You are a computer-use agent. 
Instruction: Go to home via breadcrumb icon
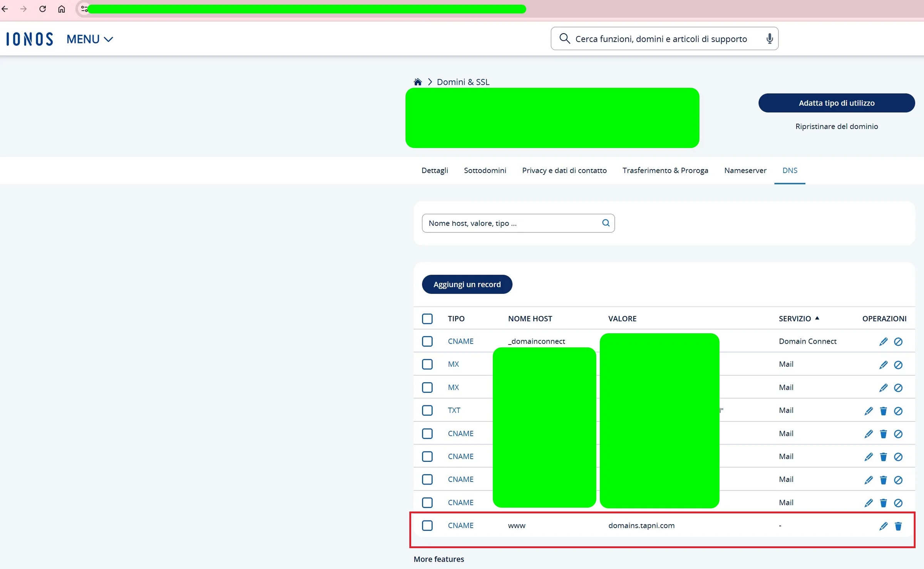click(417, 82)
